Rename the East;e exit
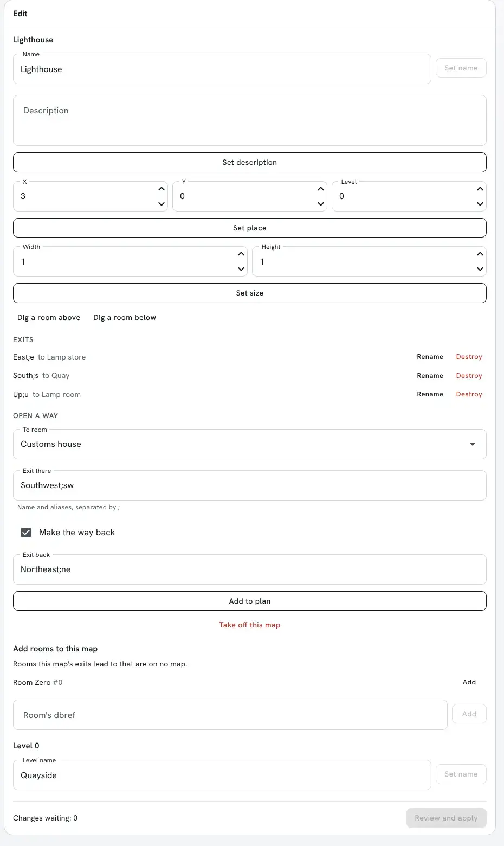Image resolution: width=504 pixels, height=846 pixels. tap(430, 357)
